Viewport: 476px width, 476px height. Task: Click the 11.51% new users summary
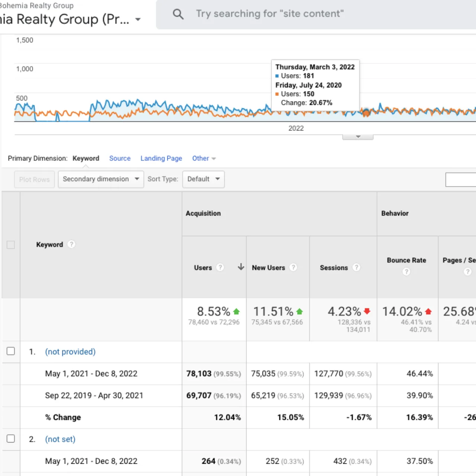coord(273,311)
